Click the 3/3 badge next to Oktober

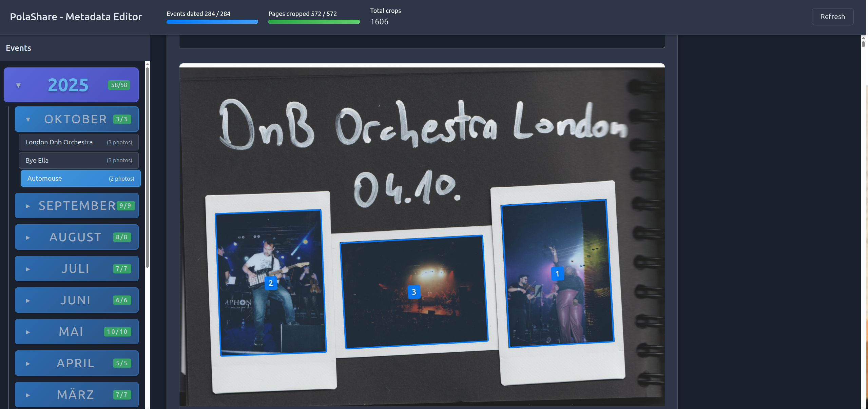pyautogui.click(x=121, y=119)
